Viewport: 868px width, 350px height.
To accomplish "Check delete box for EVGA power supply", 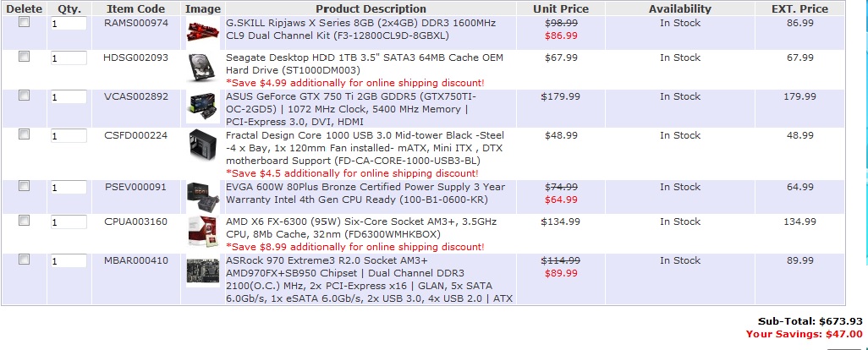I will [24, 186].
